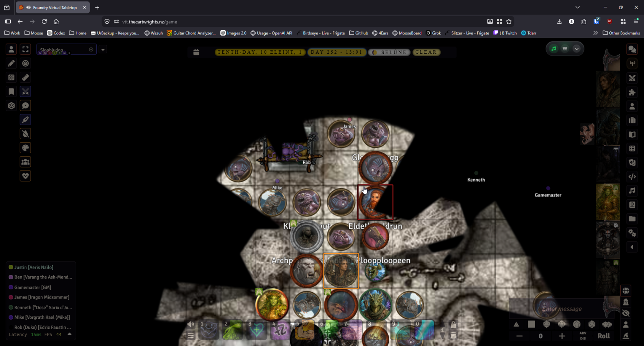Expand the players list up arrow
The width and height of the screenshot is (644, 346).
click(69, 334)
